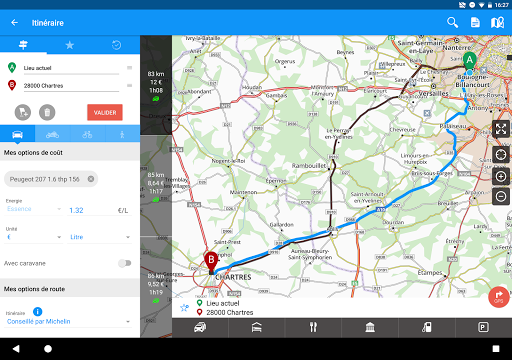Tap the Android back button
This screenshot has height=360, width=512.
[x=16, y=349]
